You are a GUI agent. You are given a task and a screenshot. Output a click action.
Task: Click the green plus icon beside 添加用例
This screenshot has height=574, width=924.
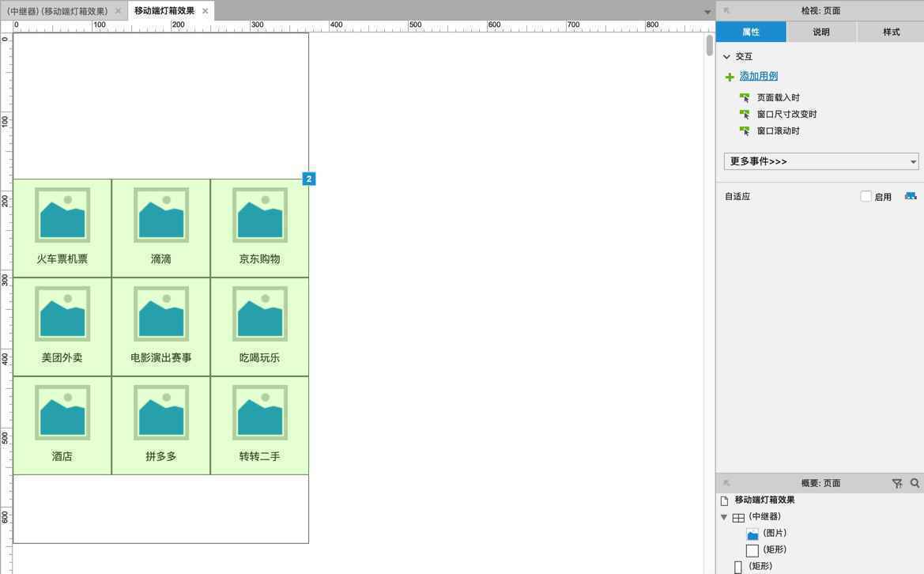pos(730,77)
